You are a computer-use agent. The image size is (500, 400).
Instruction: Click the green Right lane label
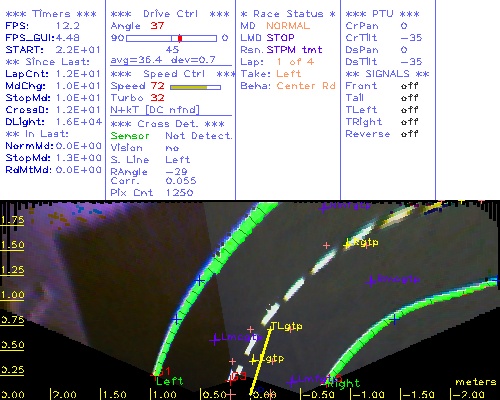coord(345,384)
